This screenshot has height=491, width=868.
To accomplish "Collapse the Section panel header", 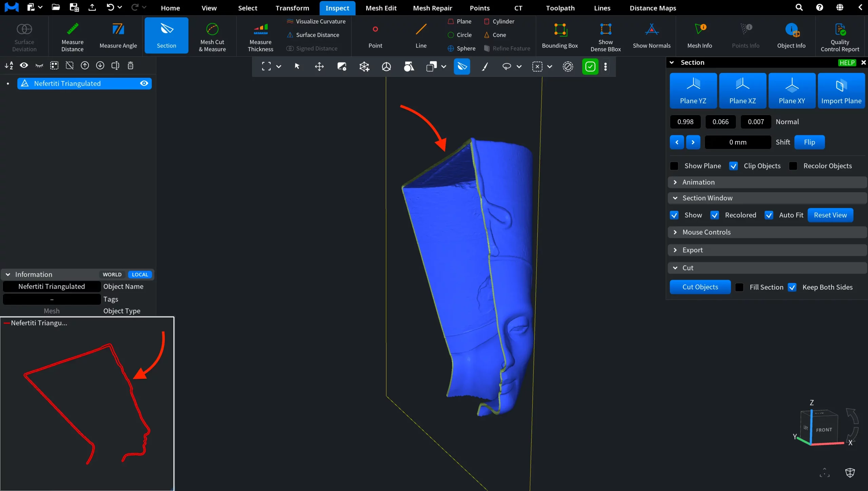I will point(672,62).
